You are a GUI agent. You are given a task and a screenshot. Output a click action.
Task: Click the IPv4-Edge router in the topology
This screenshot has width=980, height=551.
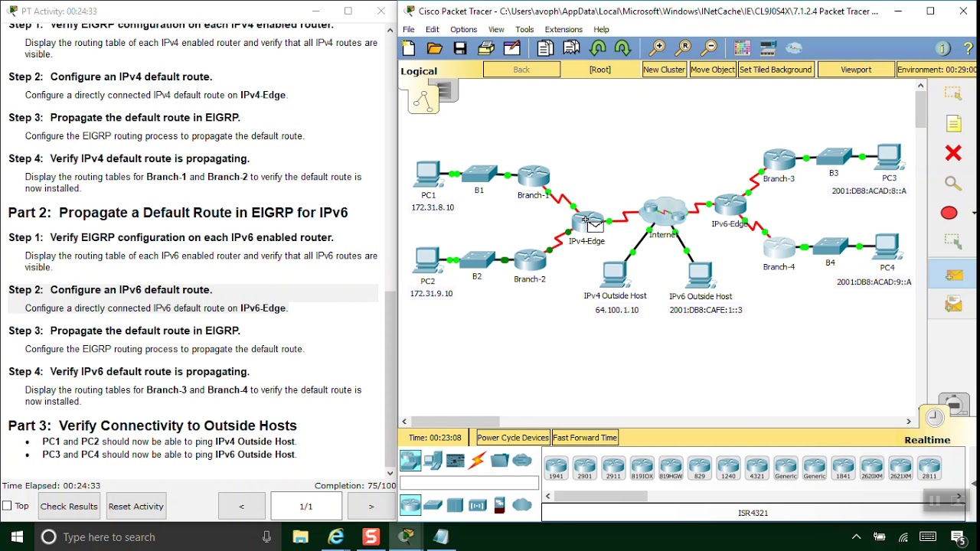[x=587, y=223]
